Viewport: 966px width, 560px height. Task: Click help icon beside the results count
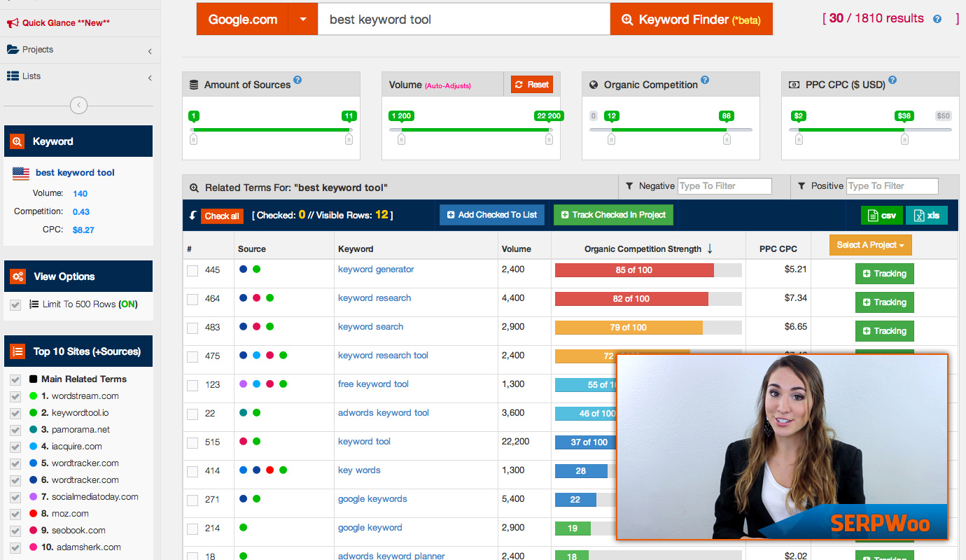[x=937, y=19]
